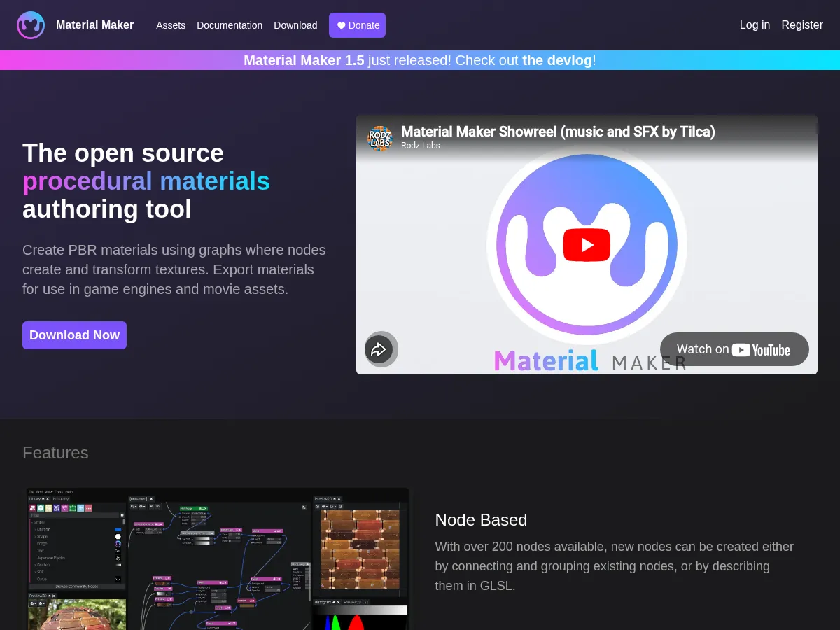Click the pin icon on the Library panel header
840x630 pixels.
click(x=43, y=499)
